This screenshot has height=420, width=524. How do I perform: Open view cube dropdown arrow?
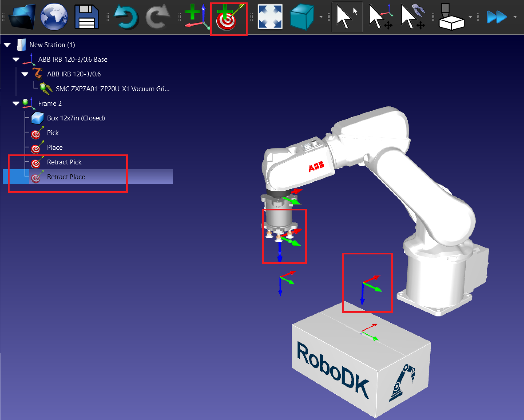tap(321, 17)
